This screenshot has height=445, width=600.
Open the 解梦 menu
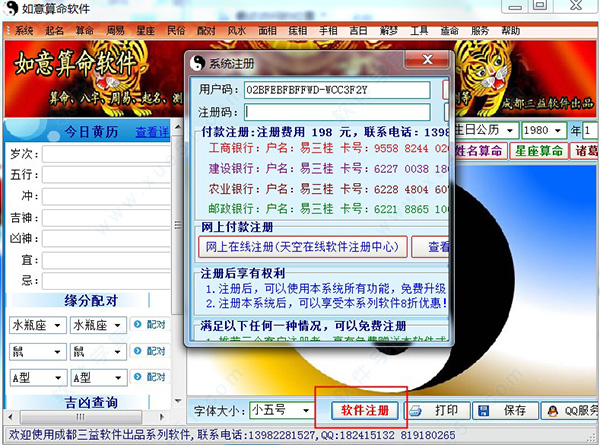tap(389, 31)
